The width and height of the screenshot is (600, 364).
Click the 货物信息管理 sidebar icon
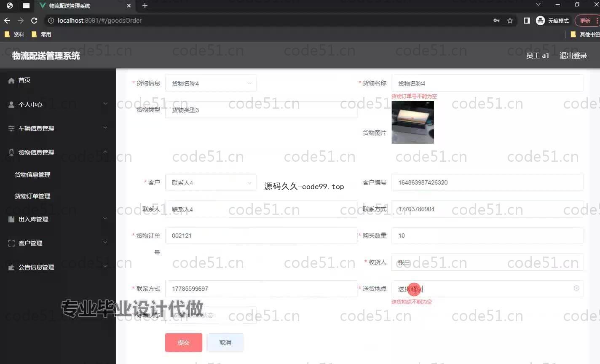point(11,153)
